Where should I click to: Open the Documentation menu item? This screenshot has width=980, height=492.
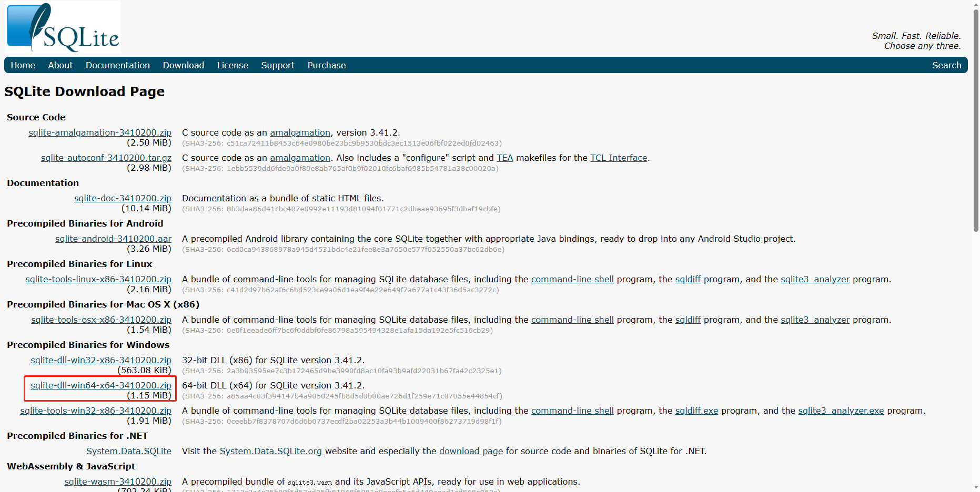click(x=118, y=65)
